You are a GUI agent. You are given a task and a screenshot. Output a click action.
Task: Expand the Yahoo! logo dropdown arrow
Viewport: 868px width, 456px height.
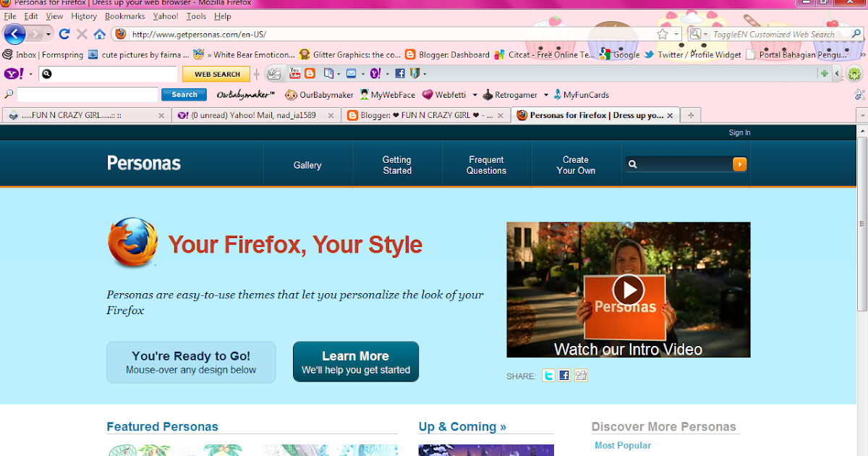[x=30, y=74]
